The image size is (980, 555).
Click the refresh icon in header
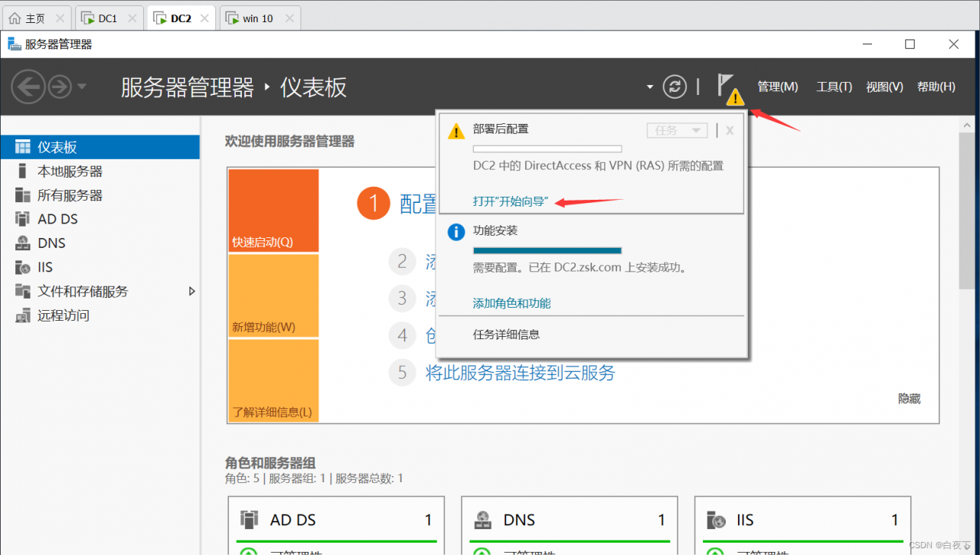675,87
